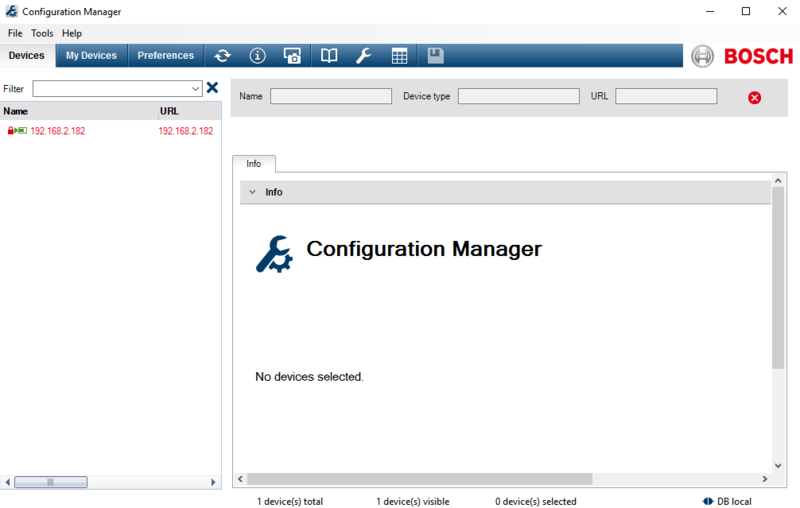Open the File menu

(x=15, y=33)
